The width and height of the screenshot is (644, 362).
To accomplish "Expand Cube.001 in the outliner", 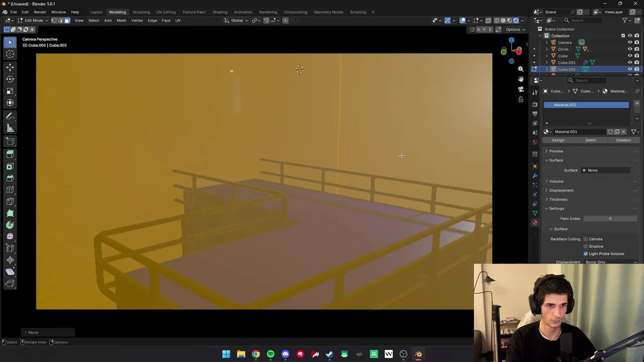I will point(547,62).
